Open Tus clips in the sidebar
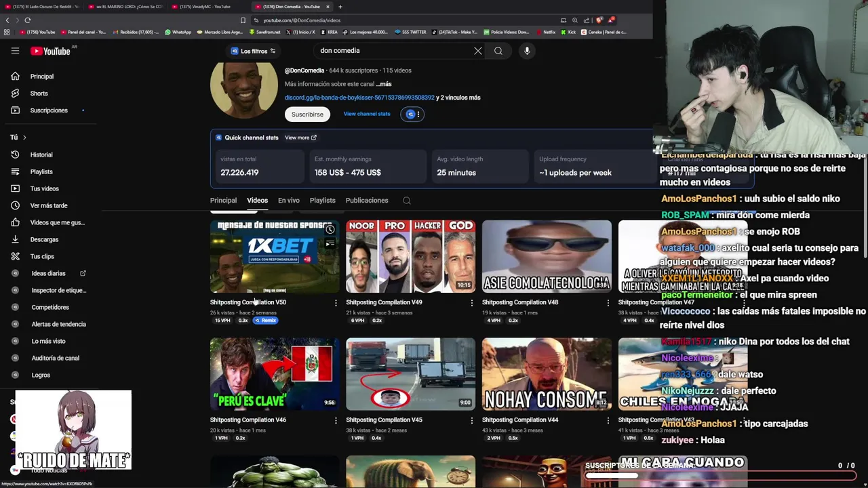This screenshot has height=488, width=868. [42, 256]
